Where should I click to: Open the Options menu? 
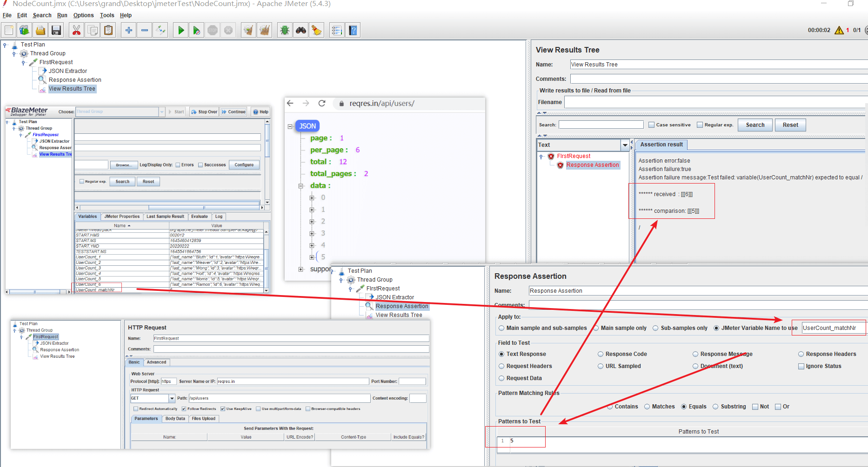click(84, 15)
